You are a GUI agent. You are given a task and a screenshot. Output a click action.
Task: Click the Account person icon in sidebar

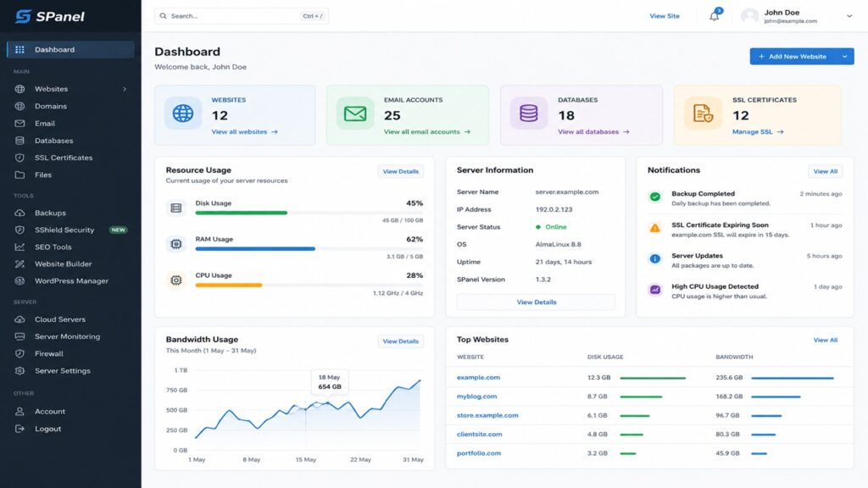(20, 411)
